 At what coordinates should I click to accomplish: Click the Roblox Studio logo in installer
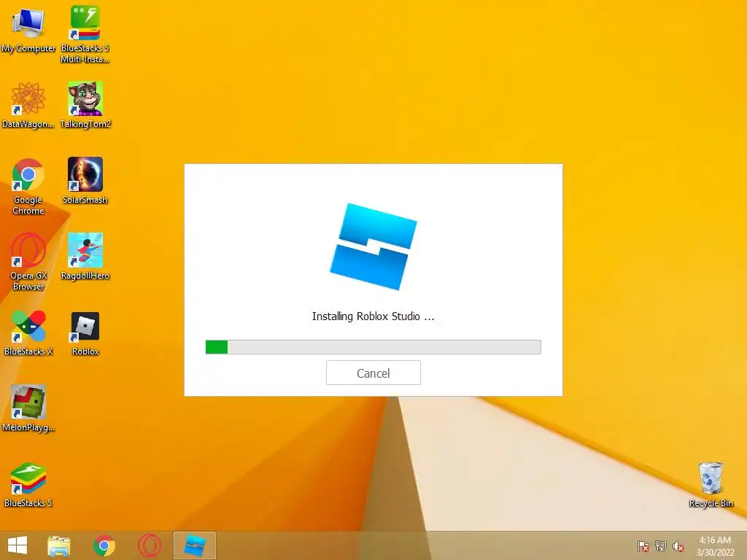pos(373,246)
